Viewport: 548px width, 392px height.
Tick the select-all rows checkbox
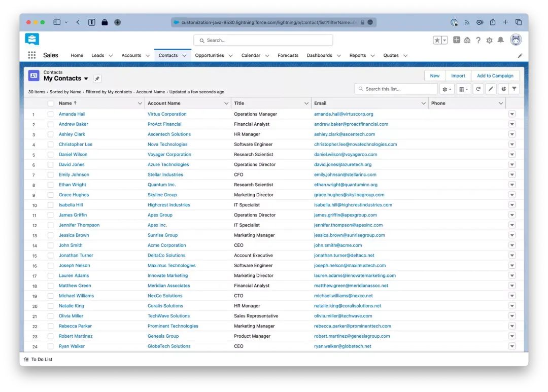click(50, 103)
